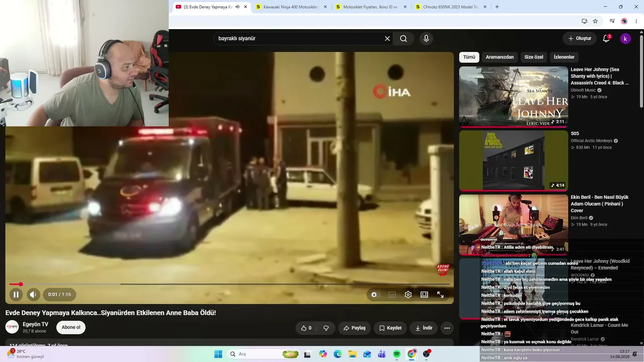Open Microsoft Teams from the taskbar

[x=382, y=354]
